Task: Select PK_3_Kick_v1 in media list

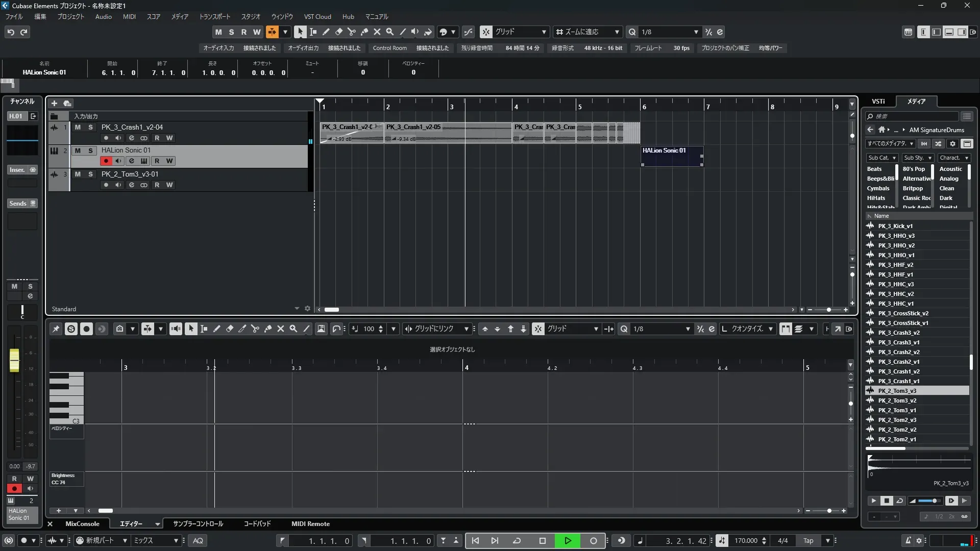Action: (895, 226)
